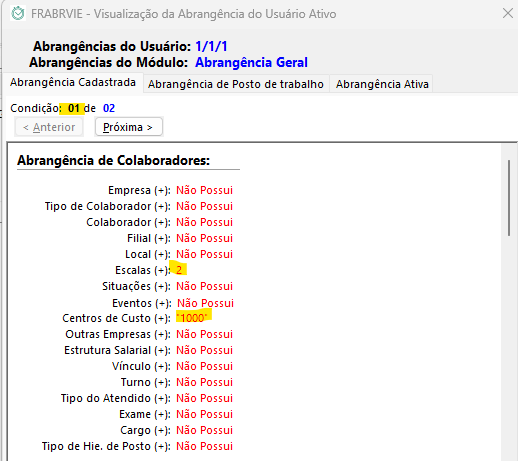Screen dimensions: 518x461
Task: Click 'Não Possui' next to Colaborador
Action: (x=204, y=222)
